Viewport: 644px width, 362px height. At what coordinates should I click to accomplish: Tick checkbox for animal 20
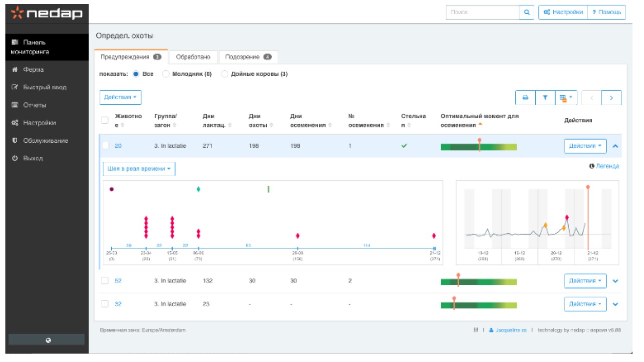(105, 146)
